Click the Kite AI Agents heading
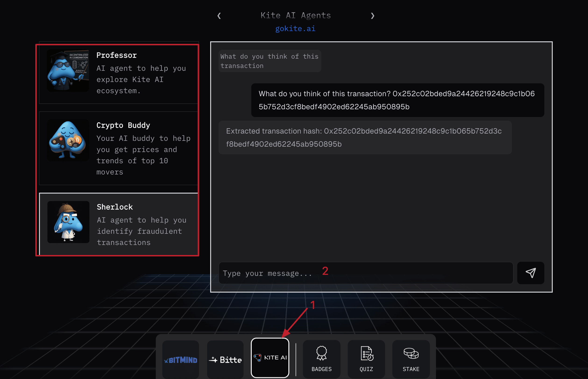This screenshot has width=588, height=379. tap(295, 15)
